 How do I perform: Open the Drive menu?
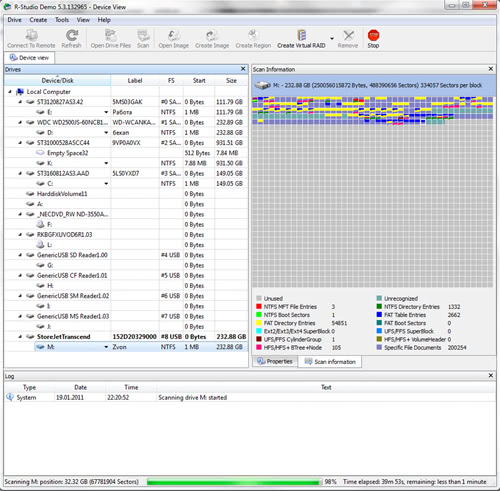pyautogui.click(x=15, y=20)
